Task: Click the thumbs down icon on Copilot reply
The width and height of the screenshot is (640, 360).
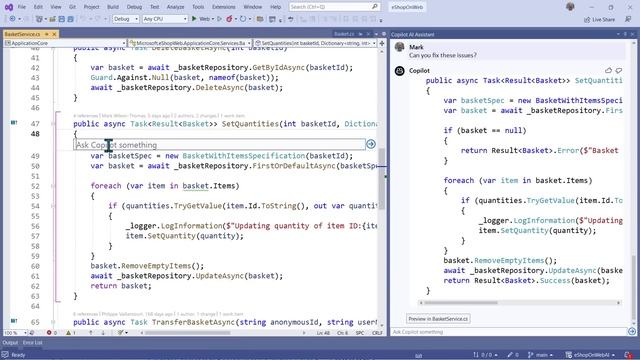Action: [x=619, y=70]
